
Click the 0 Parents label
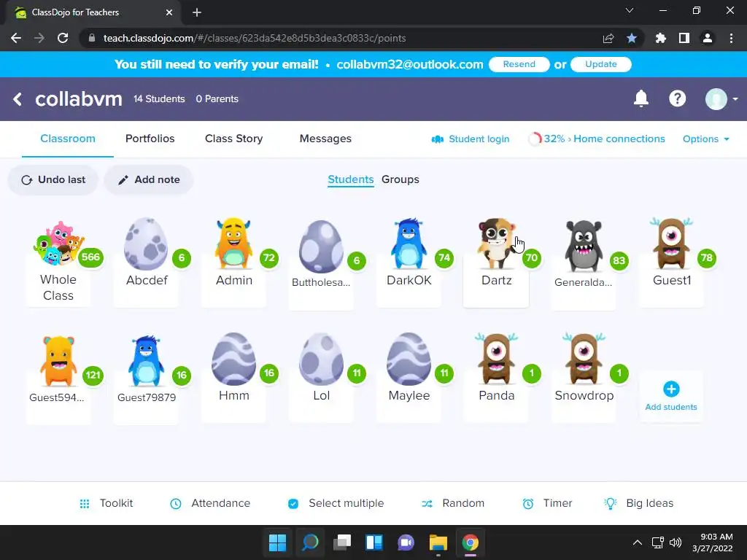tap(217, 99)
